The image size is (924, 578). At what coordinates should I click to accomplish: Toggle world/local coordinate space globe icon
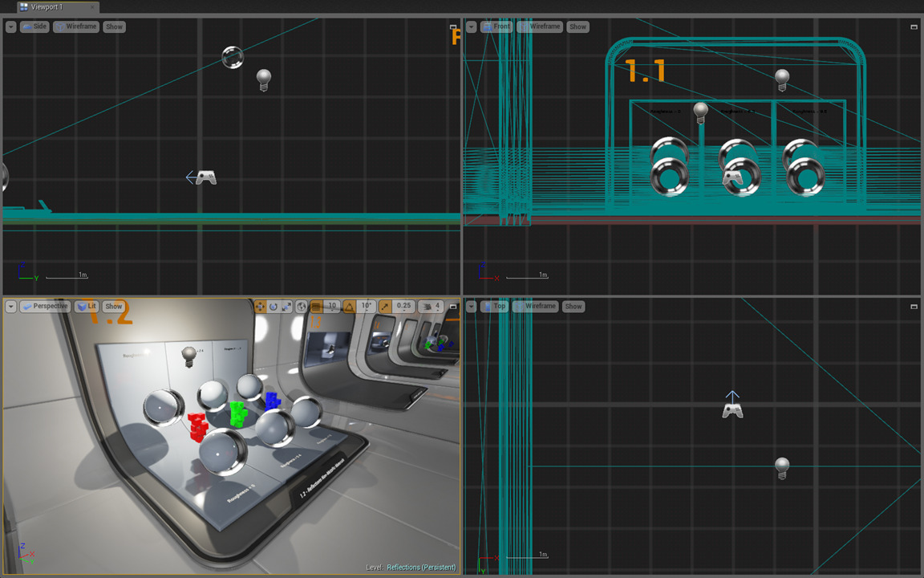(x=302, y=306)
